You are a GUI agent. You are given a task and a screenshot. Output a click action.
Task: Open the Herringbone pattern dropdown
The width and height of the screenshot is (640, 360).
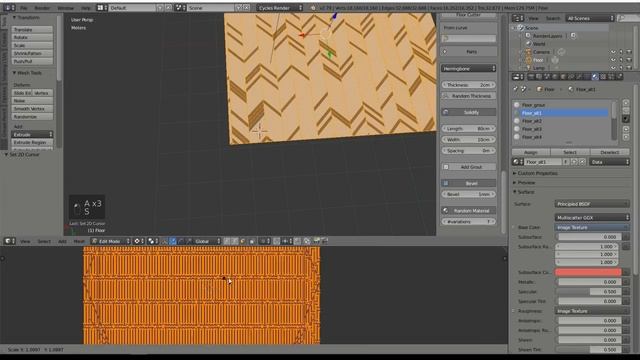469,69
